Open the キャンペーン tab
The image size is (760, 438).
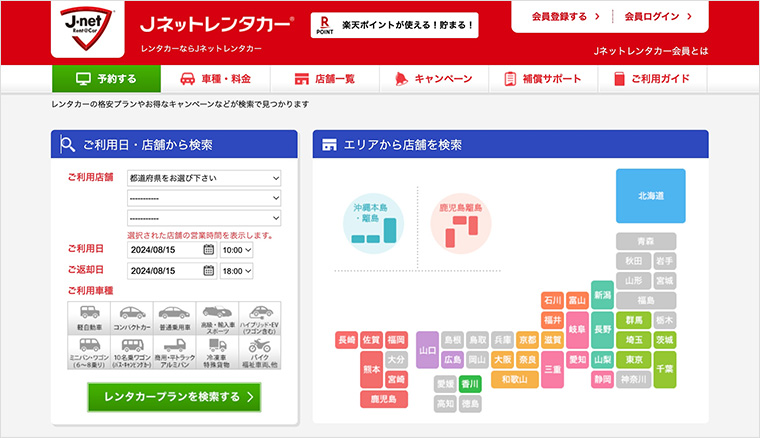click(x=434, y=78)
